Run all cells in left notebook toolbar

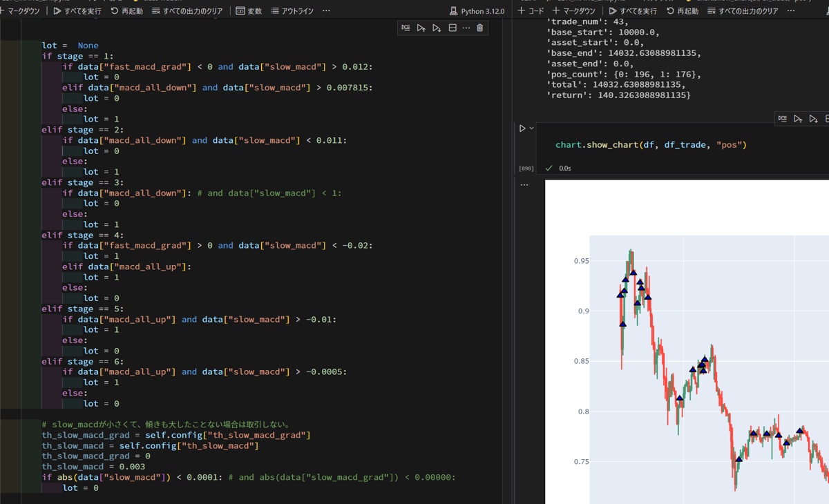point(77,11)
